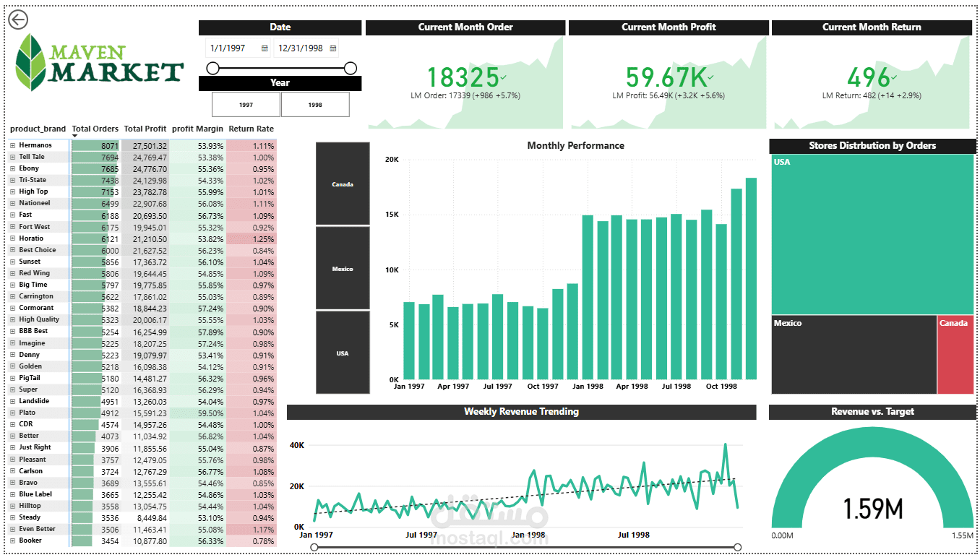Click the Maven Market logo
This screenshot has width=980, height=560.
(x=99, y=63)
